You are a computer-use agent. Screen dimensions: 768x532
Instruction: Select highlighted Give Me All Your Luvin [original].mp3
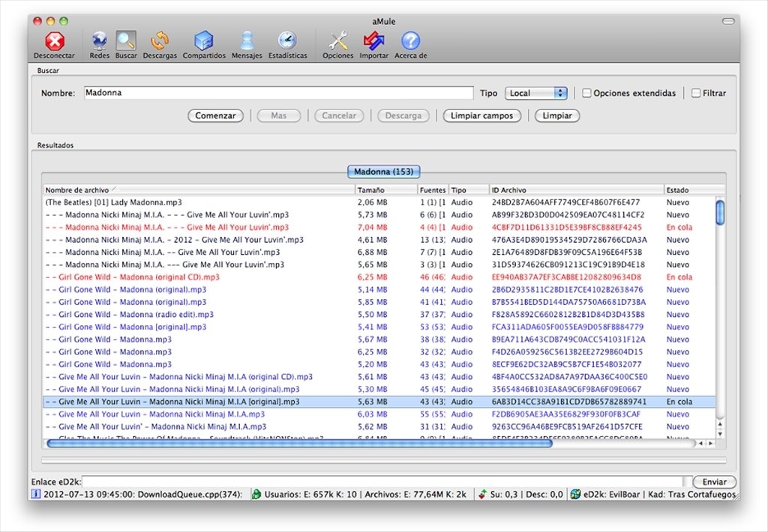pyautogui.click(x=379, y=402)
